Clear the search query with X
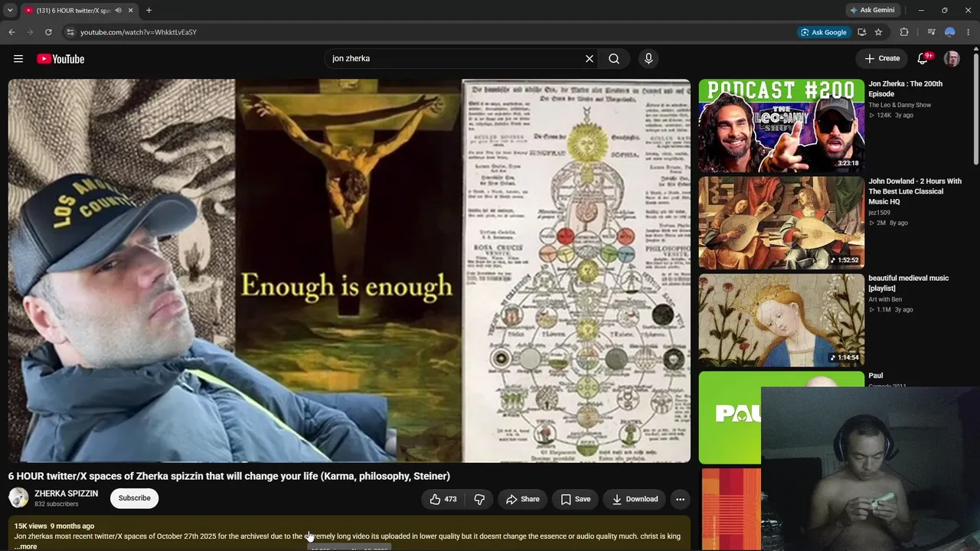This screenshot has width=980, height=551. tap(590, 59)
